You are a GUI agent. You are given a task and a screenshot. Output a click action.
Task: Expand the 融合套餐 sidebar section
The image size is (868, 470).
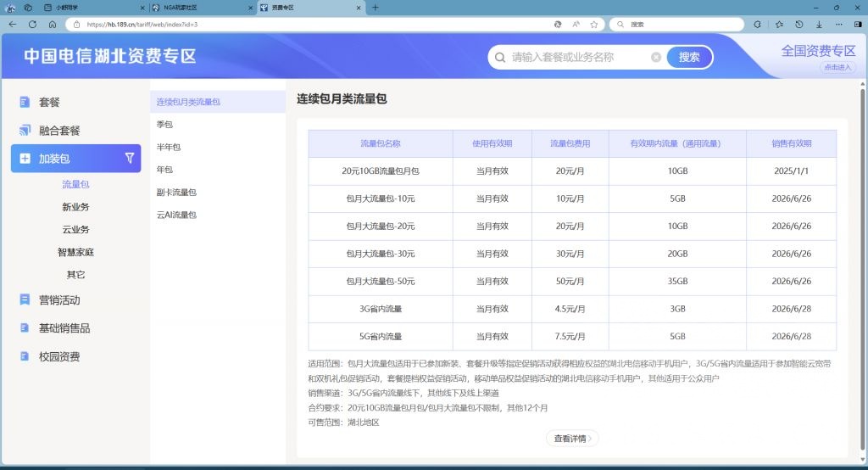pyautogui.click(x=59, y=131)
